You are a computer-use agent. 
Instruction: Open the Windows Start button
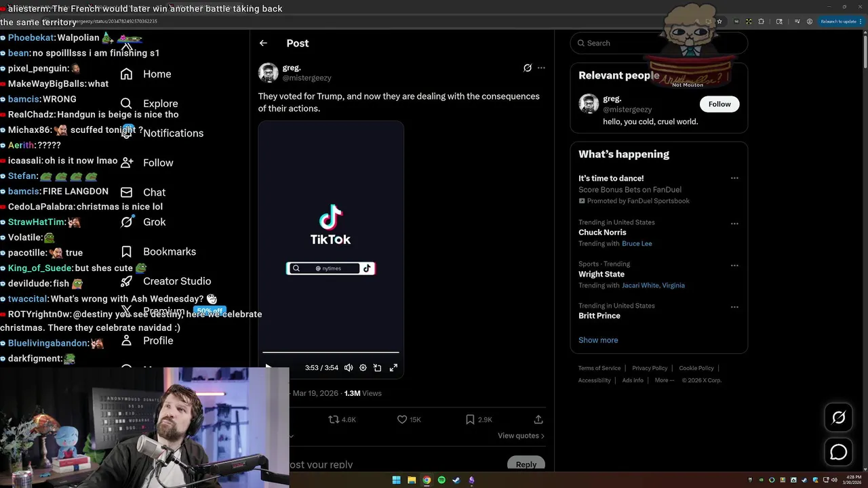tap(397, 480)
